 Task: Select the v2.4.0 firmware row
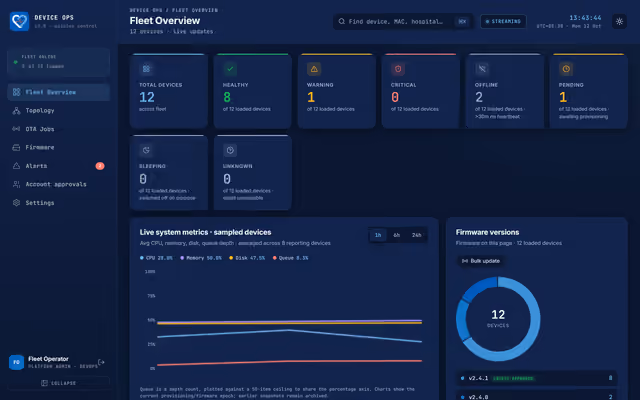[x=536, y=396]
